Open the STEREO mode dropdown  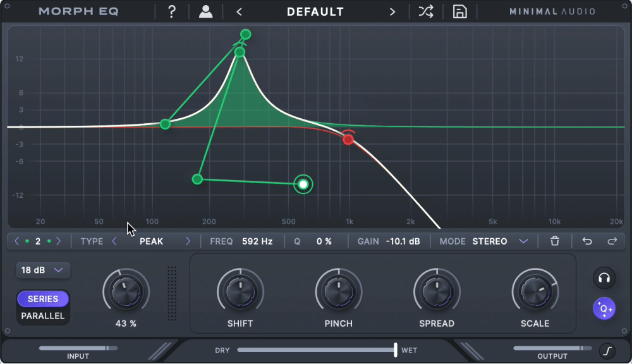500,241
